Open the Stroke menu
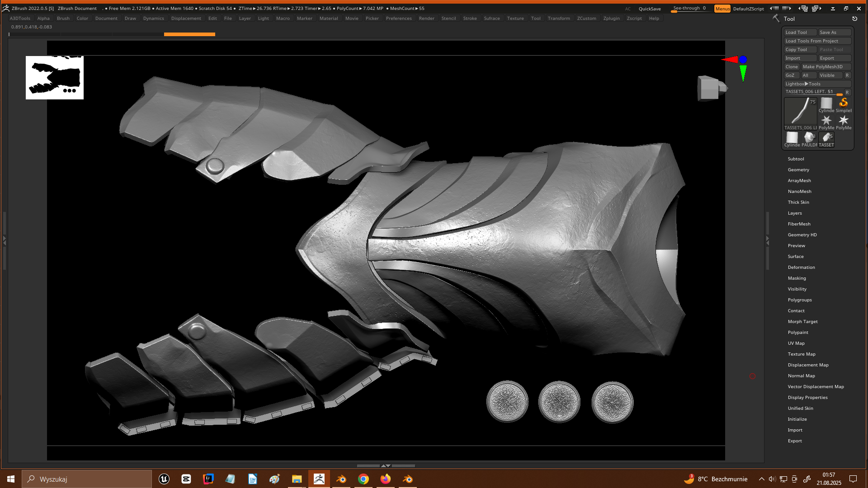 (x=470, y=19)
